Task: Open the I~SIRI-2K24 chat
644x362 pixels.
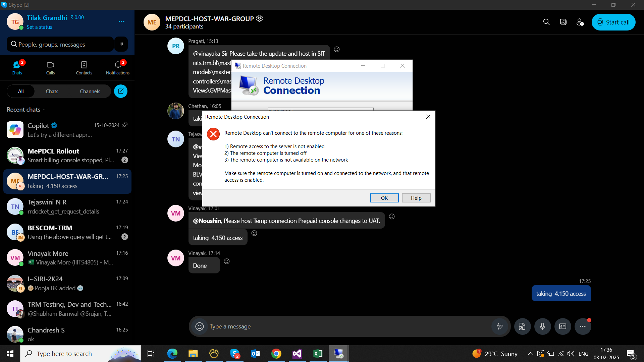Action: pos(67,283)
